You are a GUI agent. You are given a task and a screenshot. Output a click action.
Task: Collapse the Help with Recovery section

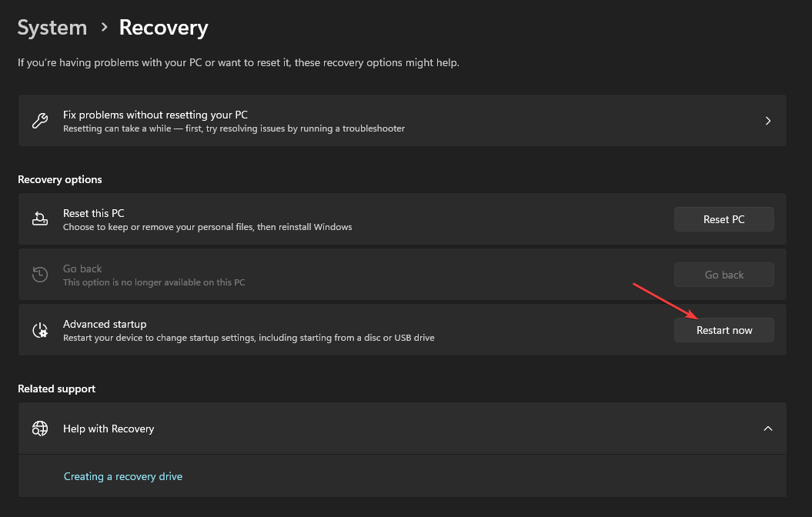(768, 429)
